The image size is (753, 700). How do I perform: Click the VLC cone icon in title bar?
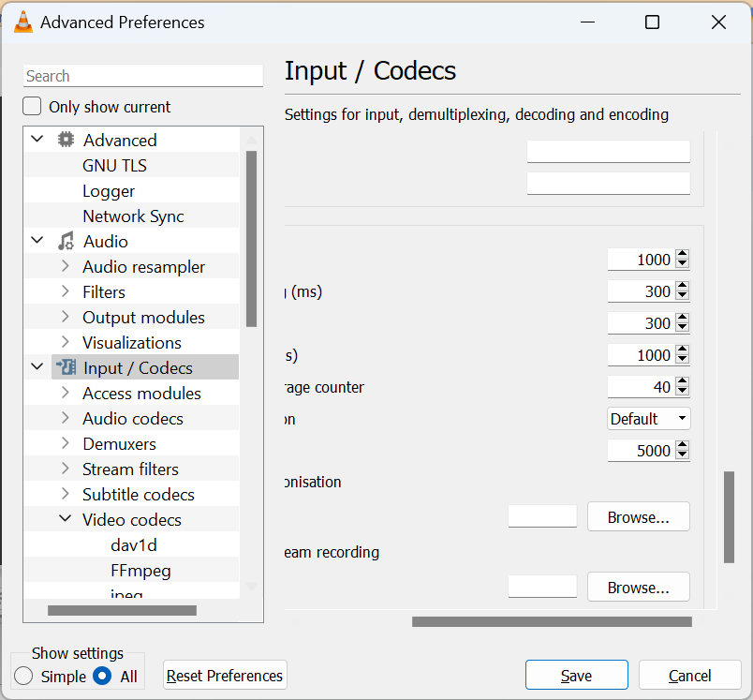pyautogui.click(x=24, y=22)
